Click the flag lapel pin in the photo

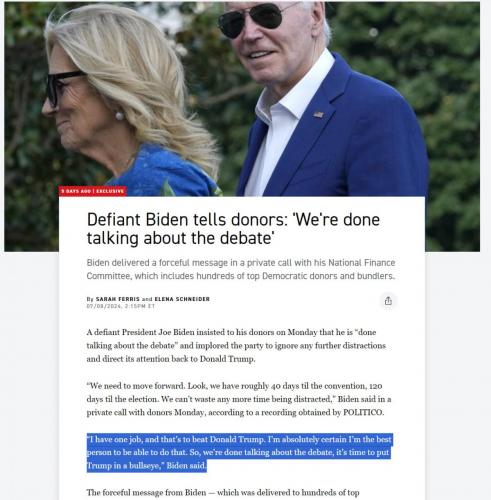[x=318, y=115]
